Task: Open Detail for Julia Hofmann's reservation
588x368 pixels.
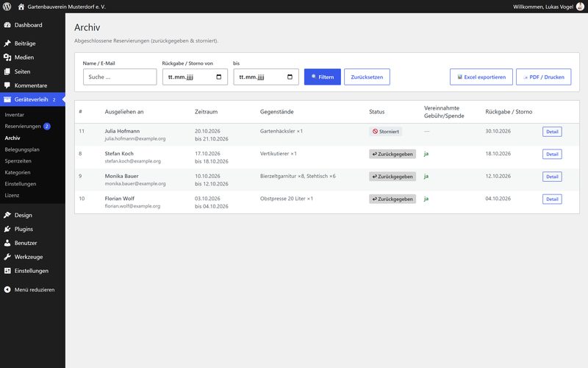Action: coord(552,132)
